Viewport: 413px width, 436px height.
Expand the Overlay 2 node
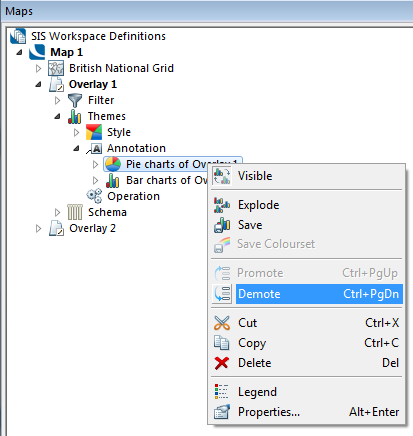38,228
